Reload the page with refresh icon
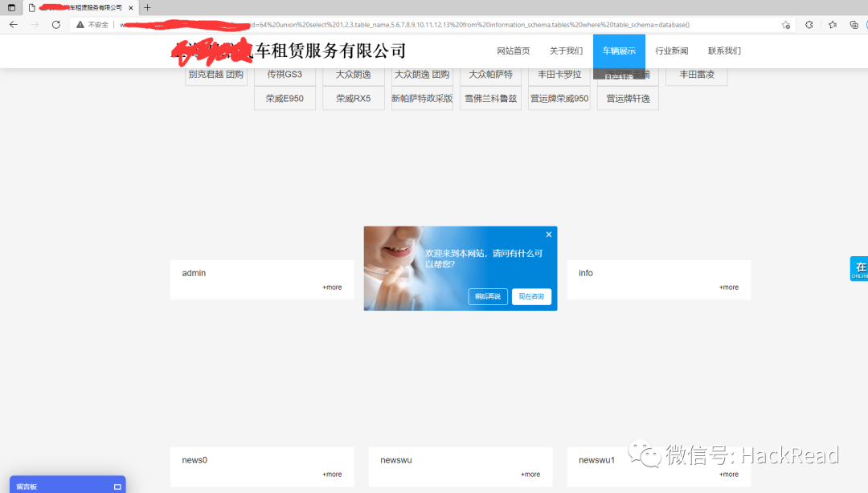Image resolution: width=868 pixels, height=493 pixels. (x=56, y=24)
